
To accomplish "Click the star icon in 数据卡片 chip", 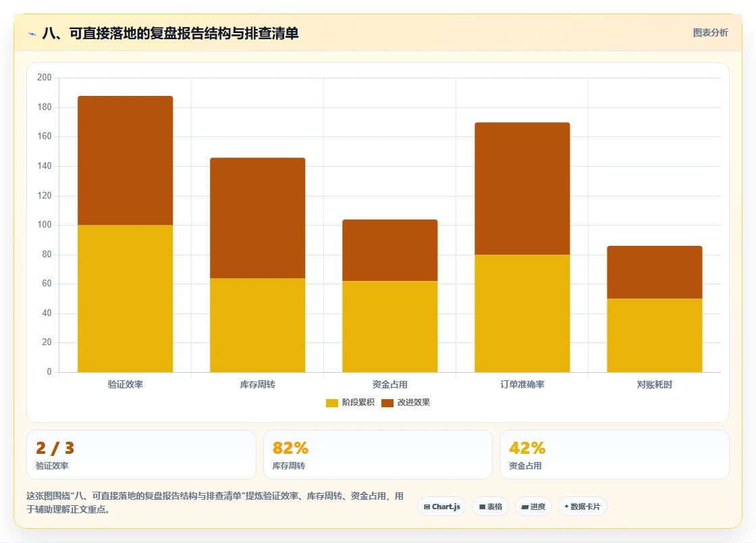I will pyautogui.click(x=566, y=507).
